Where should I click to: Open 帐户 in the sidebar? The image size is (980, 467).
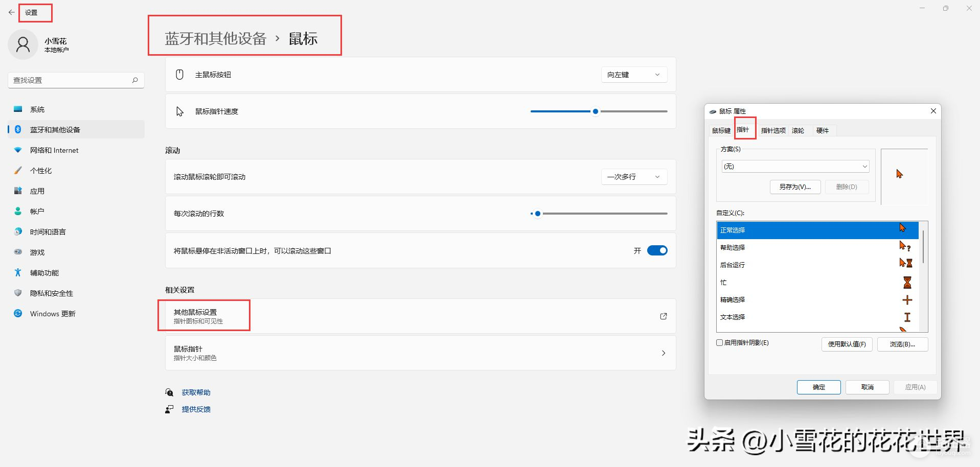coord(76,212)
